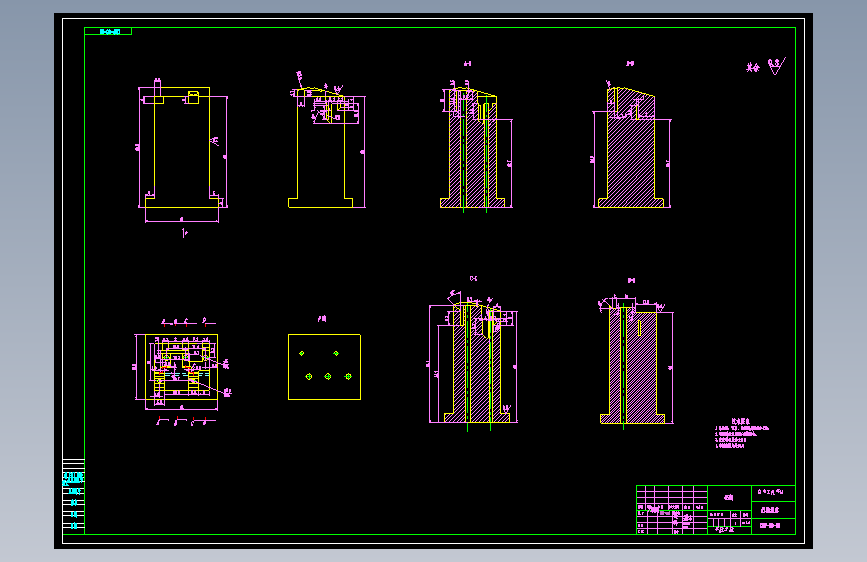Click the technical requirements notes block
Screen dimensions: 867x562
click(741, 433)
